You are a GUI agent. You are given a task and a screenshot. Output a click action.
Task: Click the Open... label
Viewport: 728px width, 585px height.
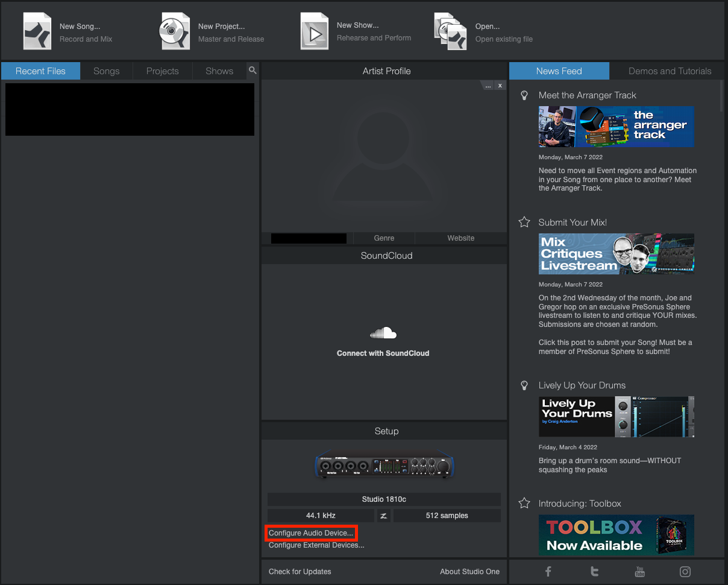click(x=488, y=27)
